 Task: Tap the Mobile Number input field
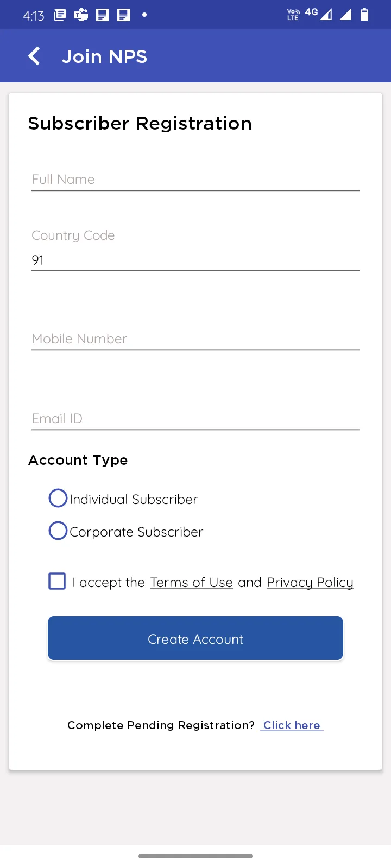[x=195, y=339]
